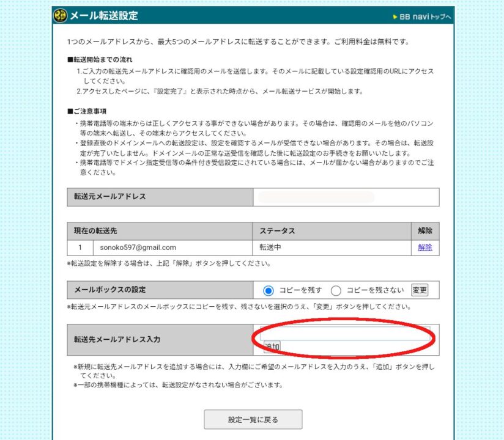Viewport: 504px width, 440px height.
Task: Focus the 転送先メールアドレス入力 text field
Action: [345, 334]
